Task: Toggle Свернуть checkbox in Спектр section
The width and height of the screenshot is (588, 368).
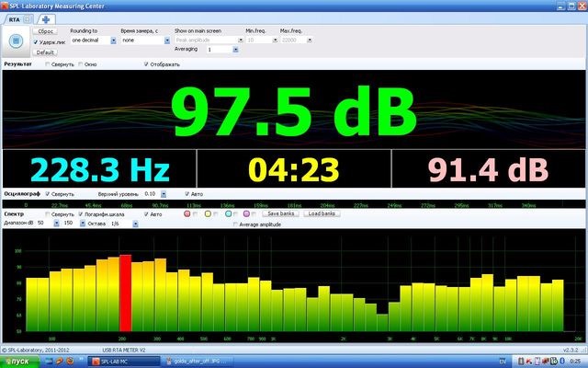Action: (x=47, y=214)
